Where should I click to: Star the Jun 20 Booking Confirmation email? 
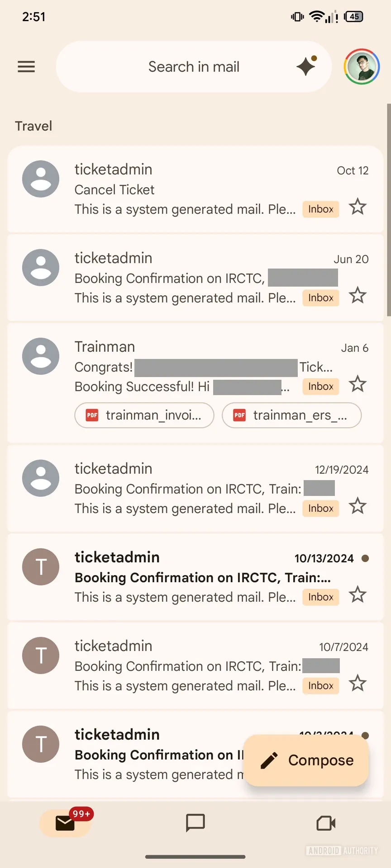click(x=358, y=296)
